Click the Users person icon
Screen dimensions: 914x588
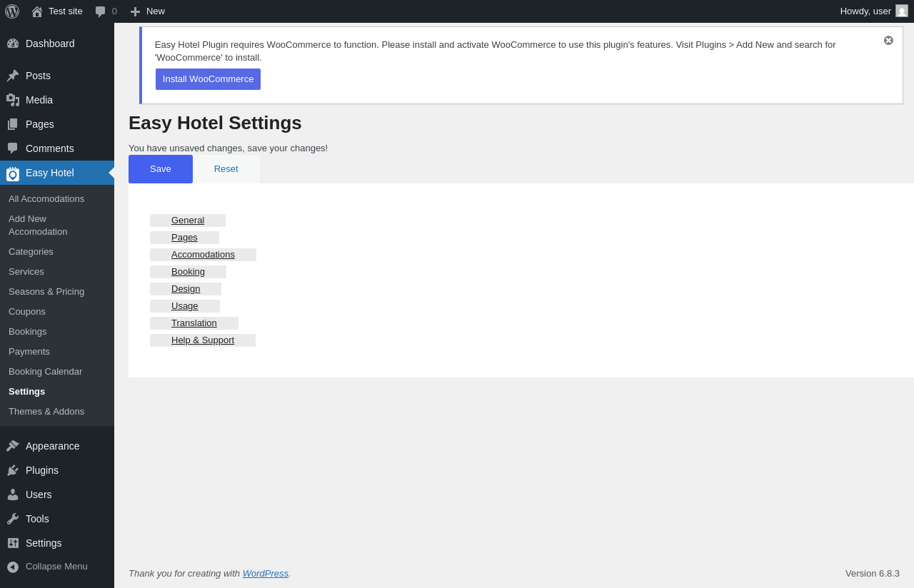click(13, 495)
